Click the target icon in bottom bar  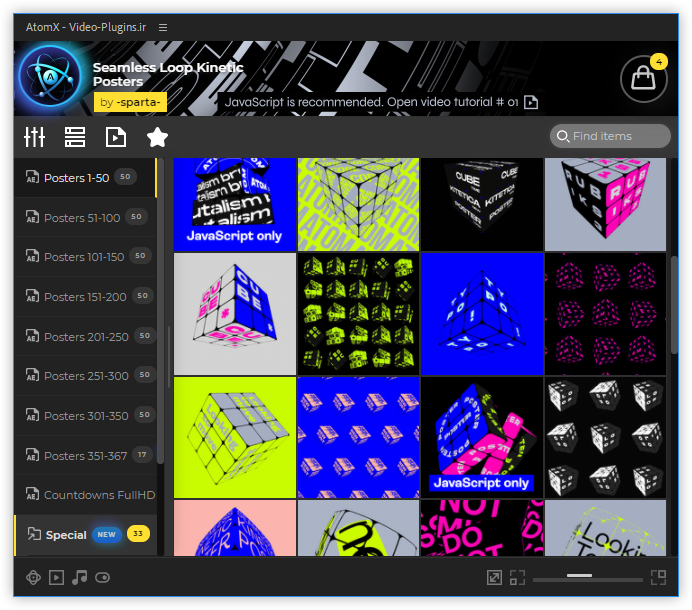tap(34, 577)
